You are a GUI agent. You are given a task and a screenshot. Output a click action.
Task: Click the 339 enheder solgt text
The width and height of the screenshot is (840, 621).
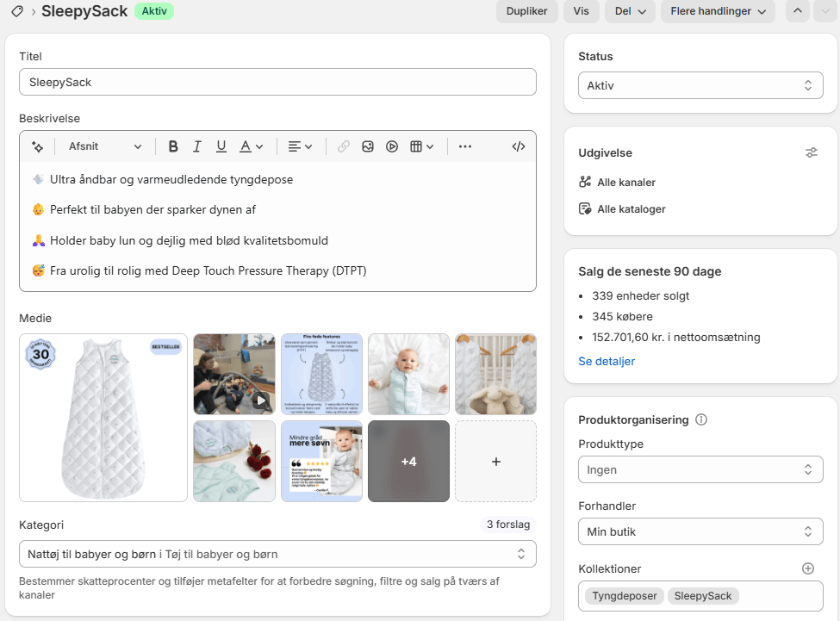click(641, 296)
